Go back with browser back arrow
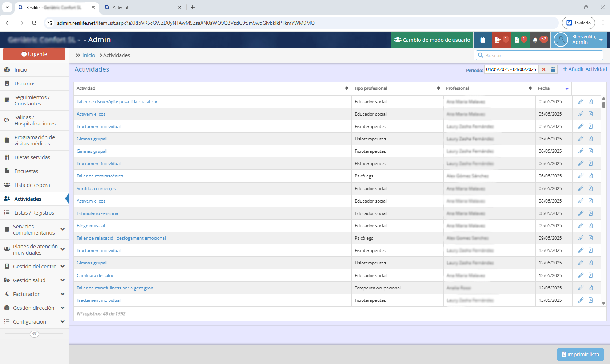Image resolution: width=610 pixels, height=364 pixels. click(8, 23)
